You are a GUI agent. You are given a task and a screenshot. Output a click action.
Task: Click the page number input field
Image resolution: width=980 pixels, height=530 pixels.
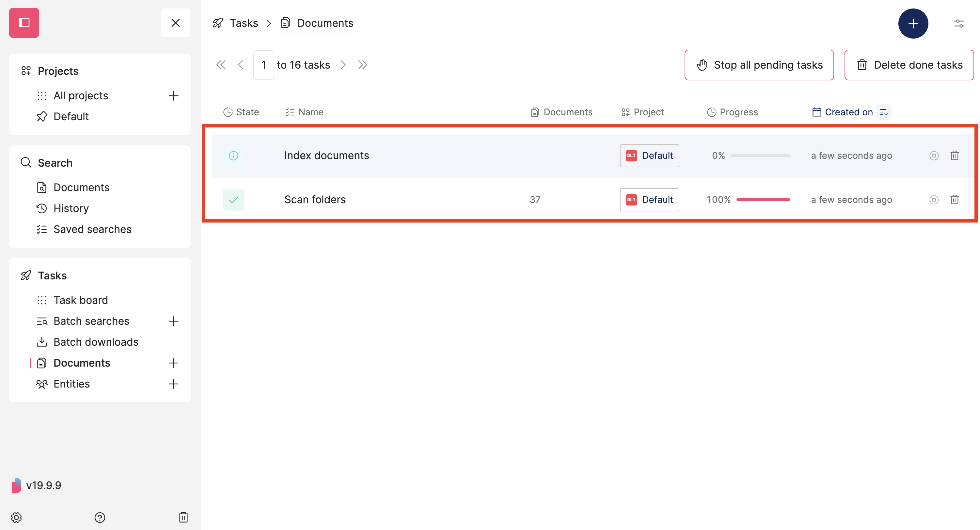pos(264,65)
